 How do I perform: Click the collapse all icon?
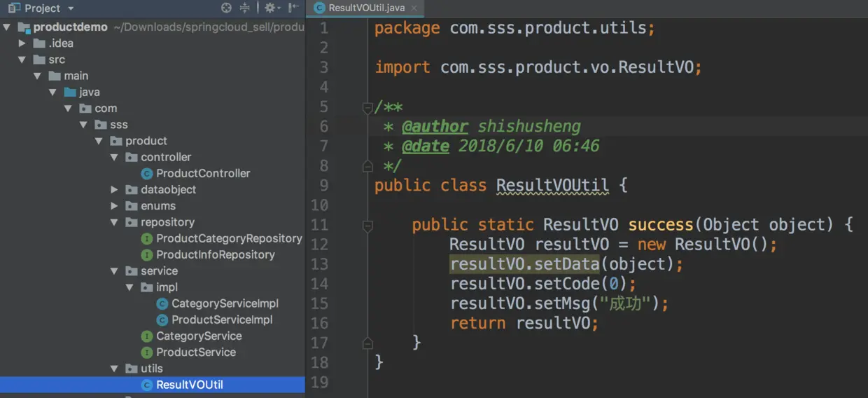pos(244,8)
